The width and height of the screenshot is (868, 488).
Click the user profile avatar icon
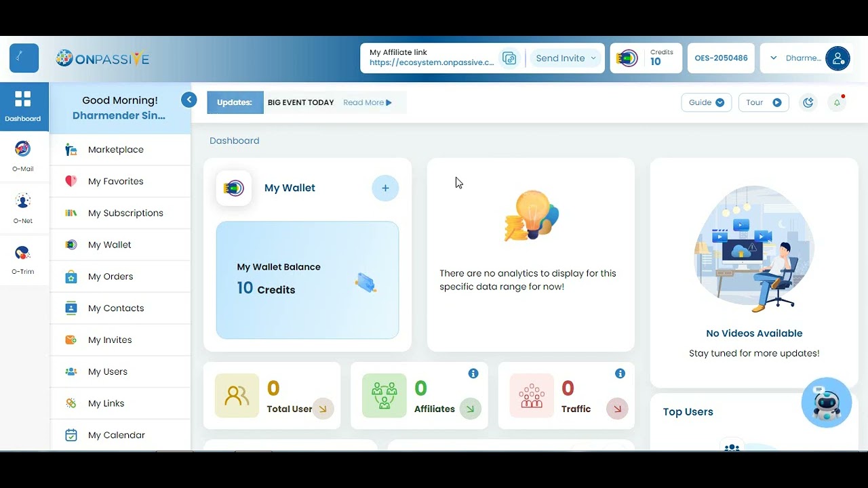click(837, 58)
